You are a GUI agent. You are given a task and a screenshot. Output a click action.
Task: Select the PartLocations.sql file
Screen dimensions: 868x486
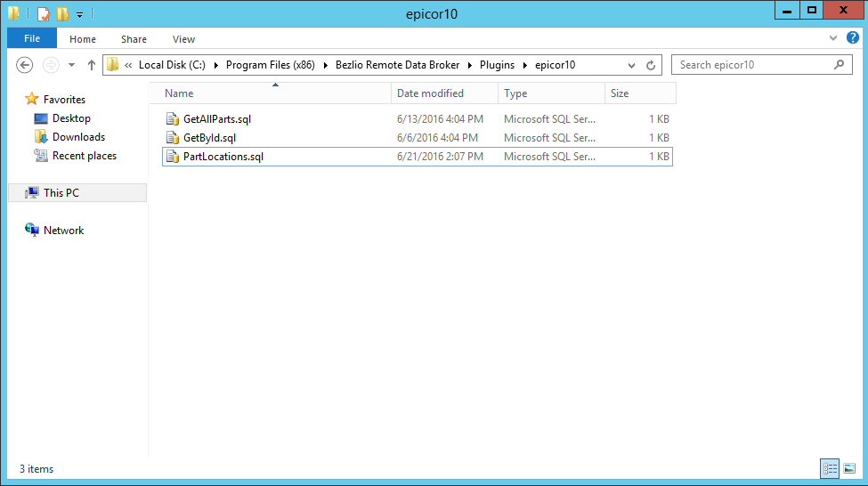pyautogui.click(x=223, y=157)
